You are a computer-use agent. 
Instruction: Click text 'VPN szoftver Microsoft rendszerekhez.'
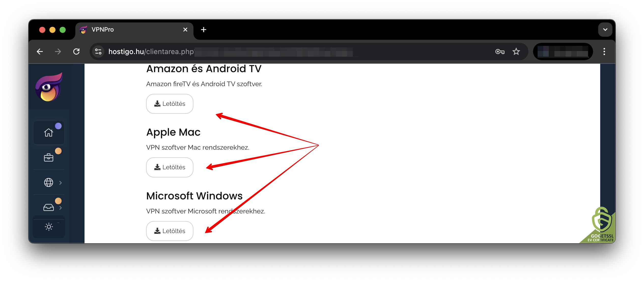point(206,211)
